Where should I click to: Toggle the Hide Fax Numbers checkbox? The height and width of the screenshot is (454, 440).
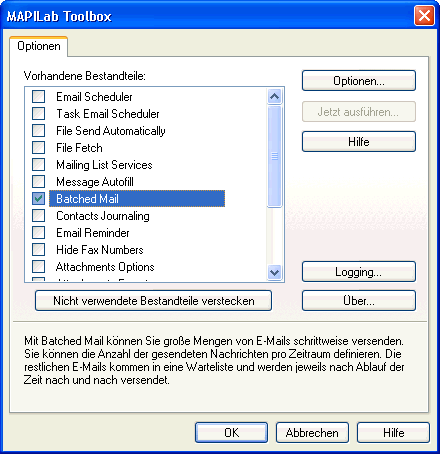38,250
